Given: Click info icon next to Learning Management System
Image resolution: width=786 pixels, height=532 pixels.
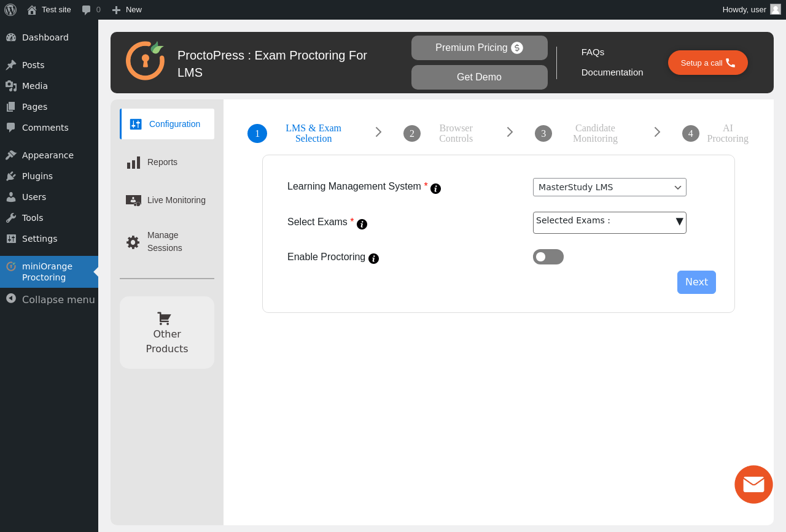Looking at the screenshot, I should [x=435, y=188].
